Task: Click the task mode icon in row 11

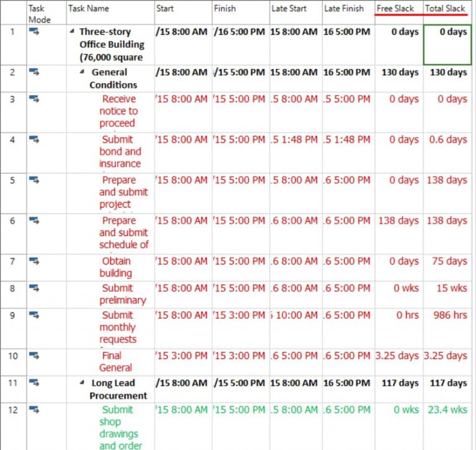Action: 34,383
